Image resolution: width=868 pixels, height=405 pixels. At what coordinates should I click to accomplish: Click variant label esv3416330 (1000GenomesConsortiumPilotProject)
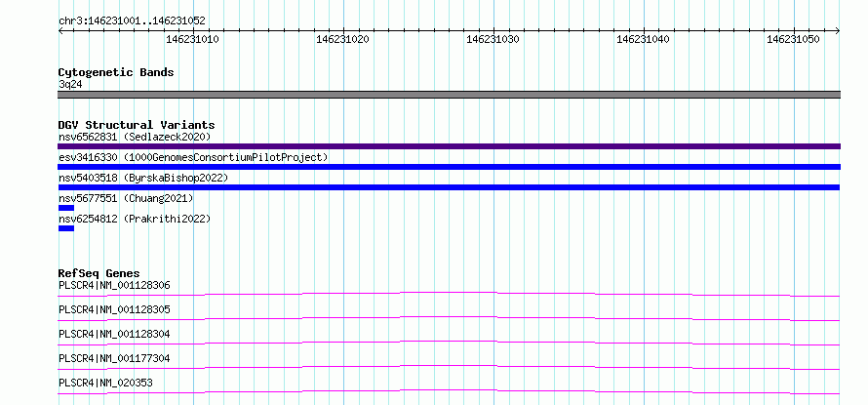[x=193, y=157]
